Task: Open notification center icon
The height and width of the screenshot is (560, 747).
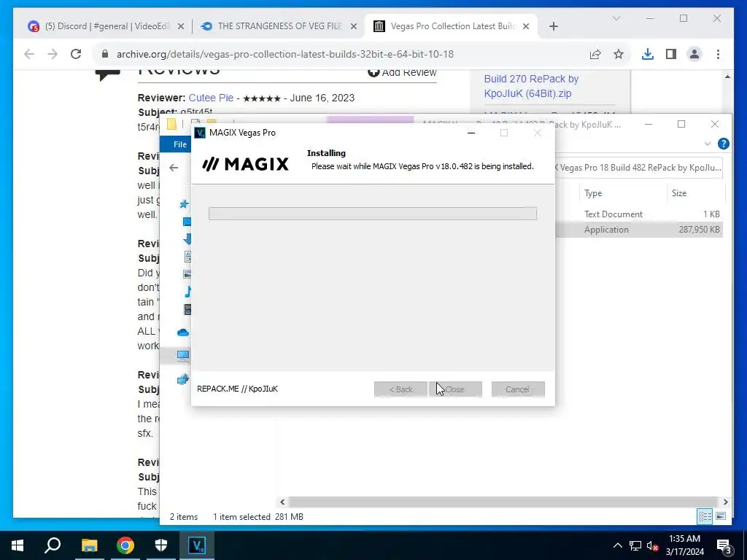Action: point(724,545)
